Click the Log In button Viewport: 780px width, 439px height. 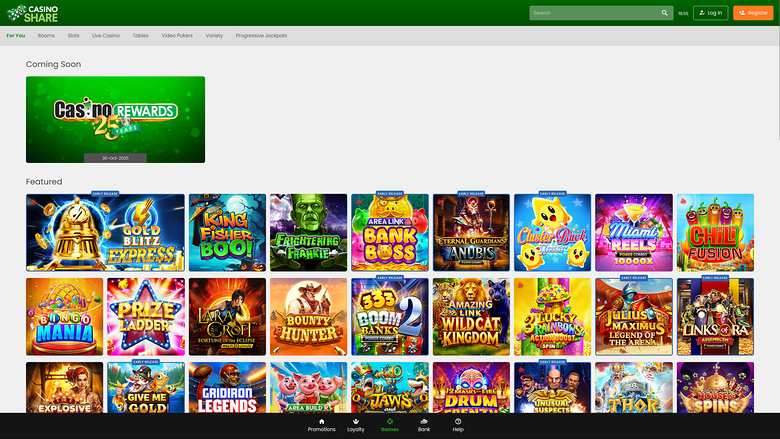[x=711, y=13]
